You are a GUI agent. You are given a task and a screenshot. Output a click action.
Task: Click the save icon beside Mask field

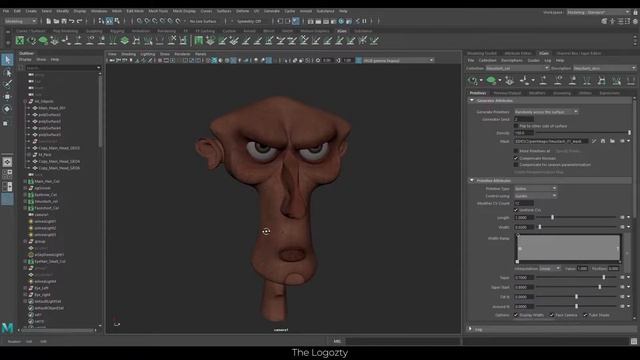coord(603,141)
